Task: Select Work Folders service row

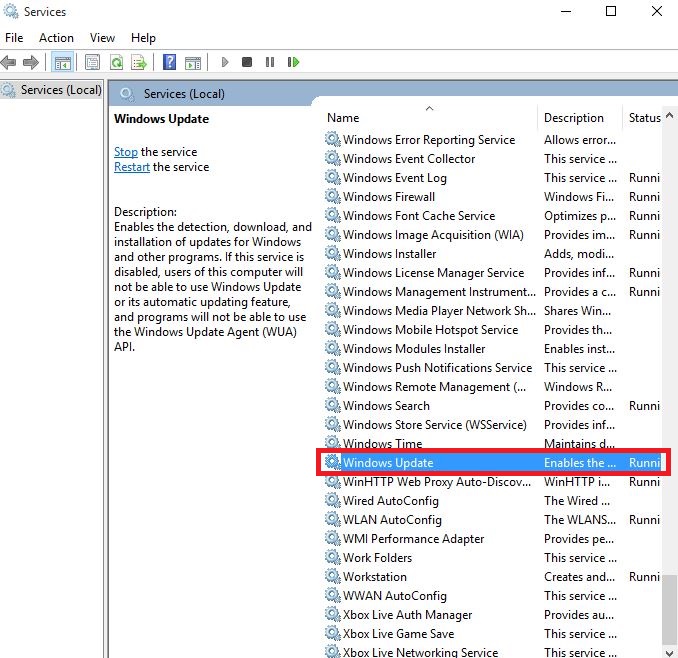Action: (x=493, y=558)
